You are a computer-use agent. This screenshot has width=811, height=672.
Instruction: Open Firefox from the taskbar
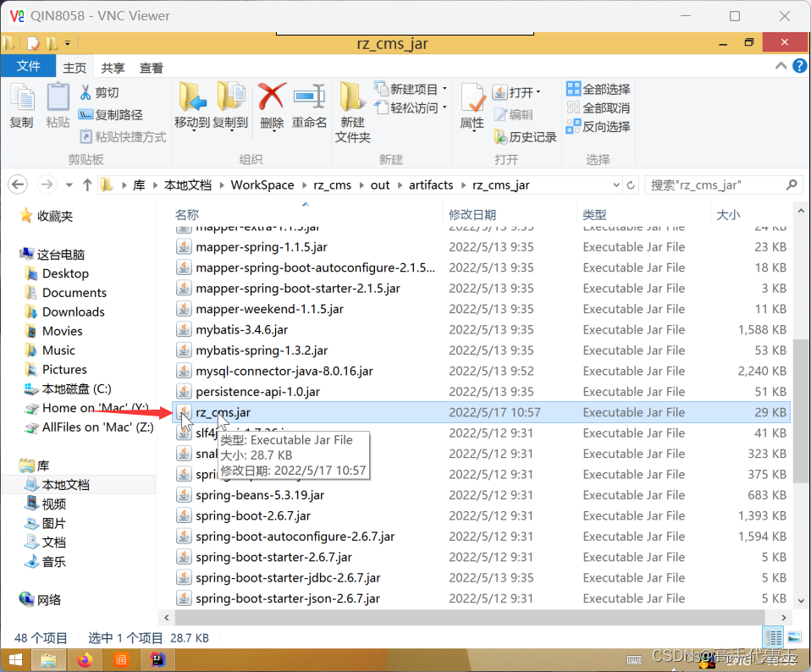(85, 660)
